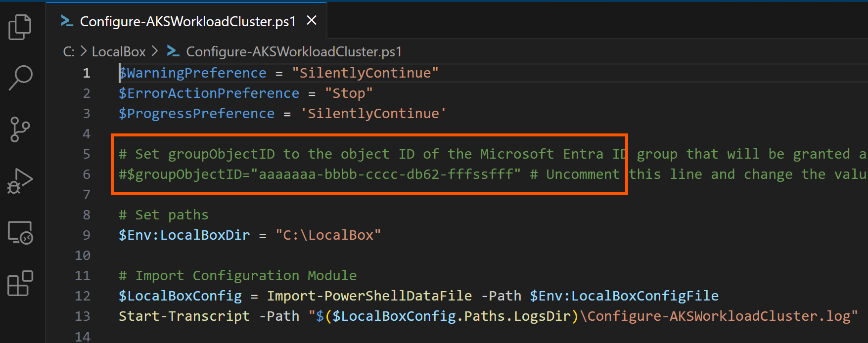Click the "C:\LocalBox" string
This screenshot has width=868, height=343.
pos(328,235)
